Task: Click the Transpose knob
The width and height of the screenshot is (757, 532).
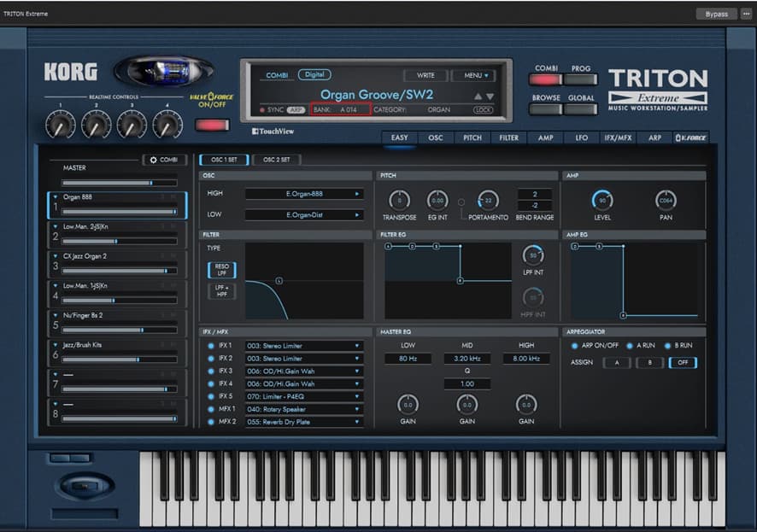Action: 399,200
